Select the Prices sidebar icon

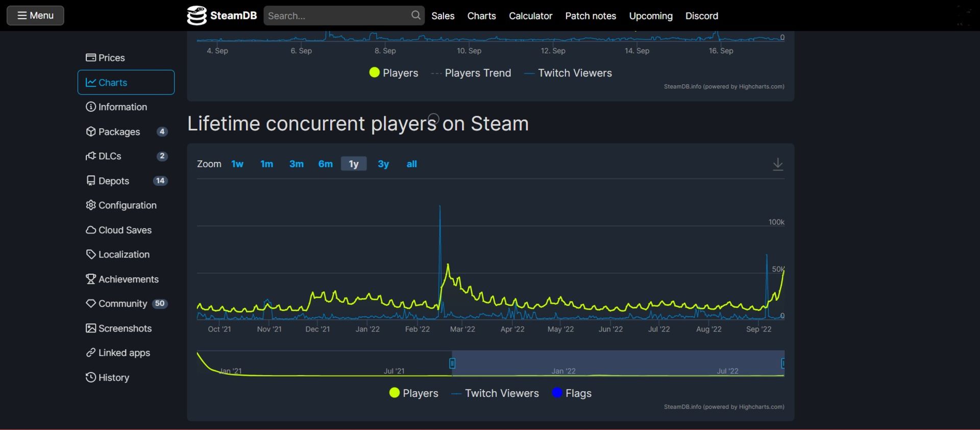[x=91, y=58]
